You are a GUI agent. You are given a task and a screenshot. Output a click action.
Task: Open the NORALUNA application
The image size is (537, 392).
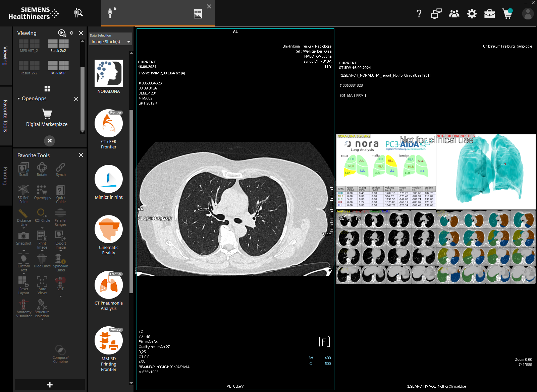pos(108,73)
